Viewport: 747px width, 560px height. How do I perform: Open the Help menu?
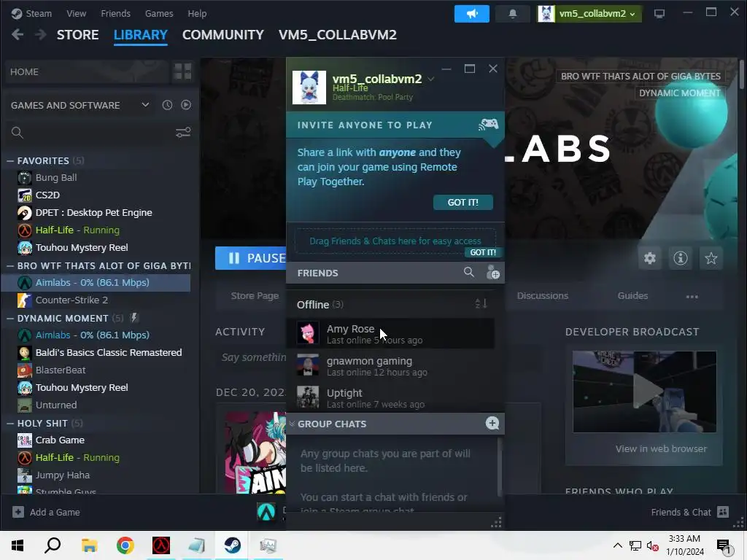[197, 13]
